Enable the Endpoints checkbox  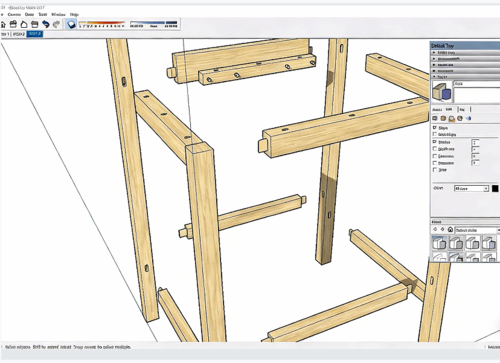click(435, 163)
